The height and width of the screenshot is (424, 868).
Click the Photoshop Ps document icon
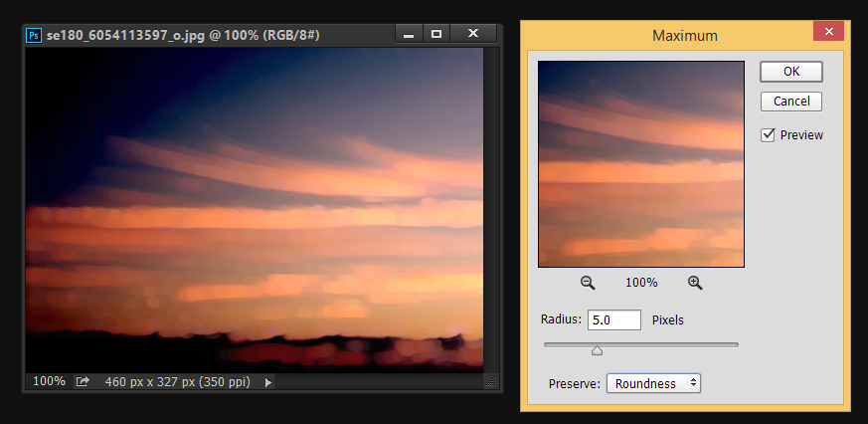[34, 36]
